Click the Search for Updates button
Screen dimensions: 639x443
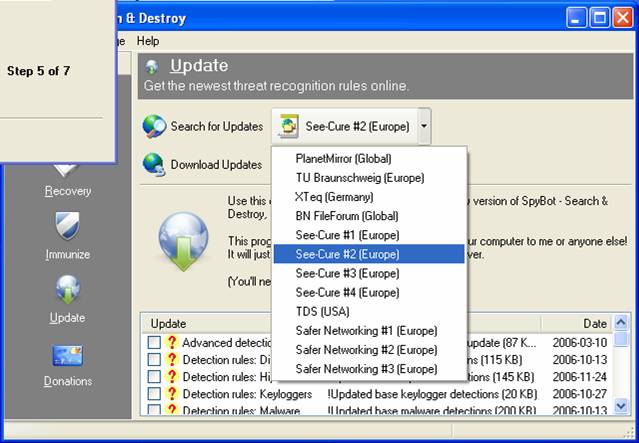point(203,126)
